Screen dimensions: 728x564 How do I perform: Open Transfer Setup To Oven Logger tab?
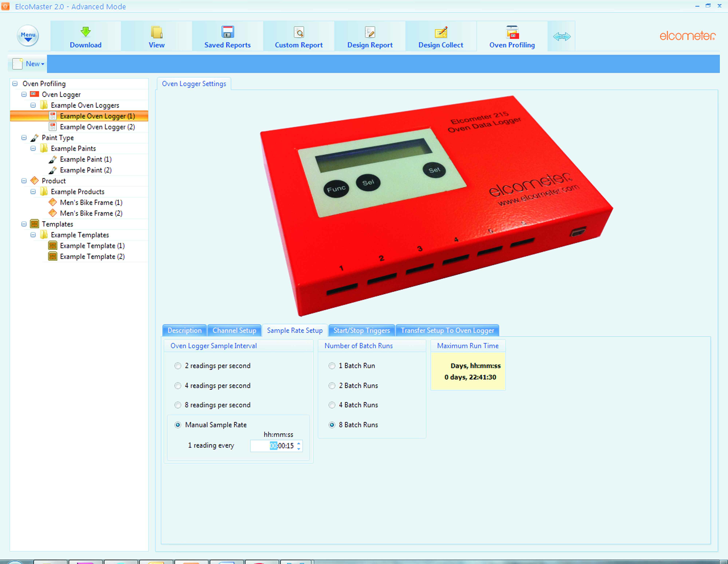(447, 330)
